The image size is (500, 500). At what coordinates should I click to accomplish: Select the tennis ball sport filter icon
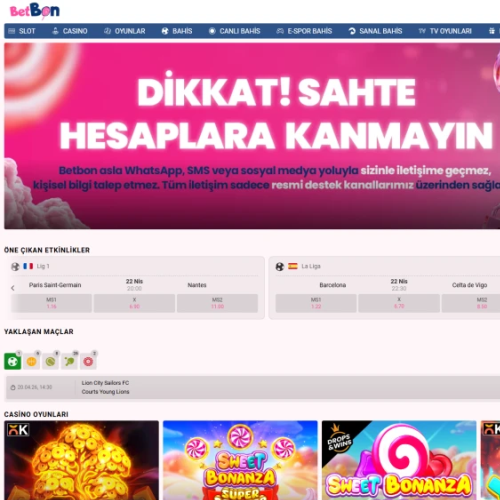51,361
